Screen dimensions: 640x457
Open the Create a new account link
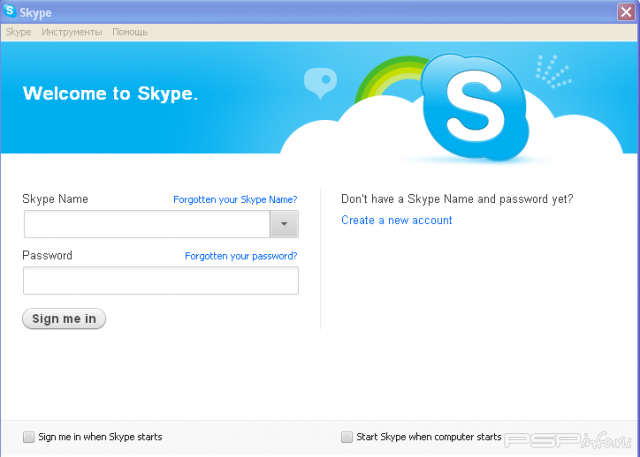[x=396, y=220]
